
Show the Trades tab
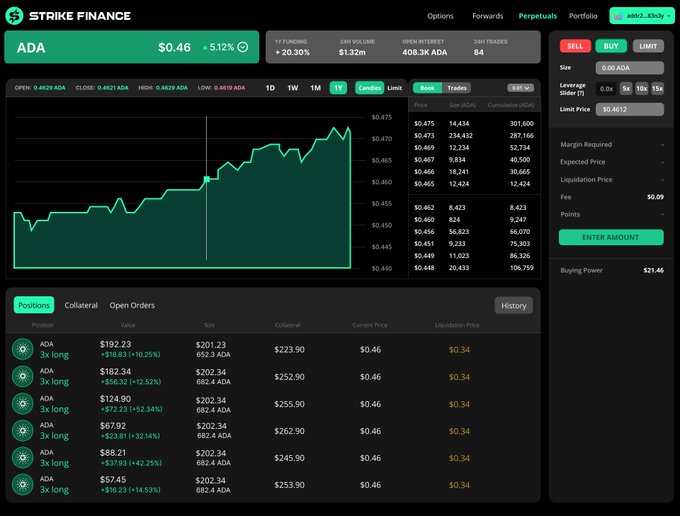(457, 88)
